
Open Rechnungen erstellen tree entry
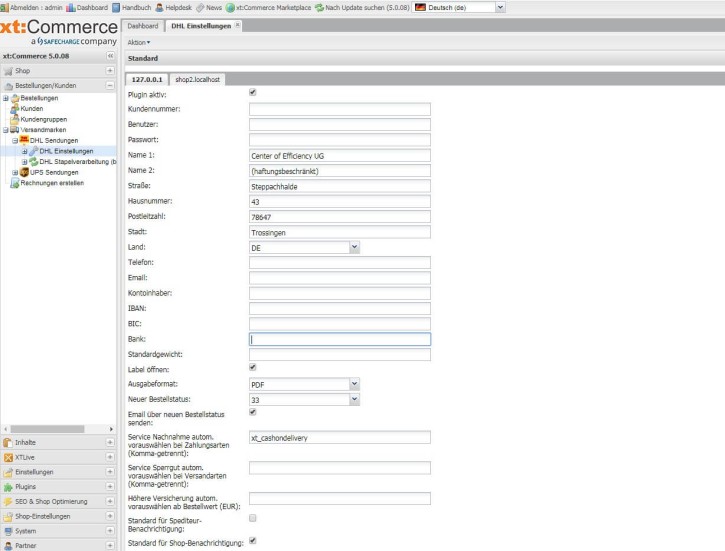(52, 183)
